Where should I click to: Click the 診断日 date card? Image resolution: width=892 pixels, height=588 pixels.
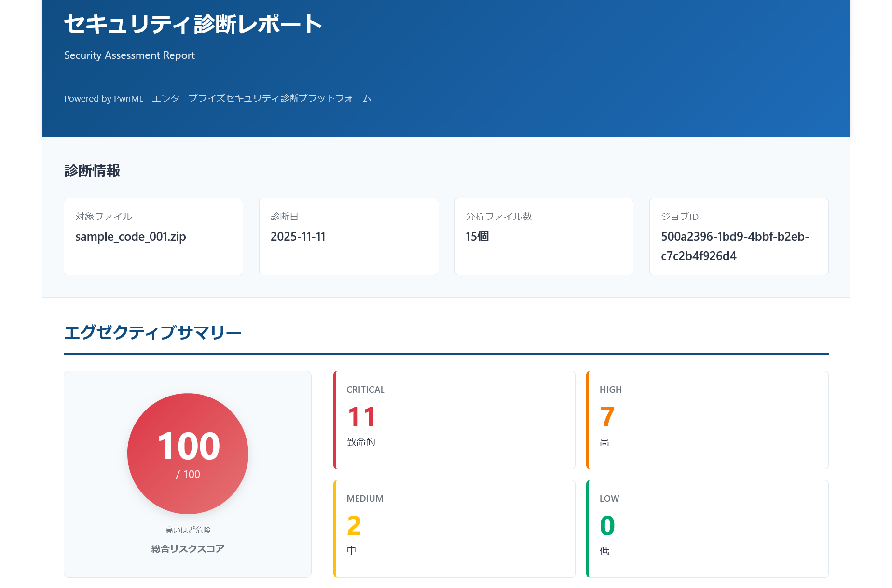(348, 236)
